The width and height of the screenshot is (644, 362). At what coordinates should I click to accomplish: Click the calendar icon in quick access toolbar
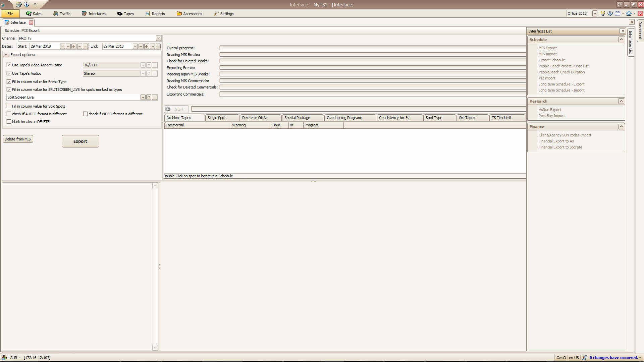coord(19,5)
